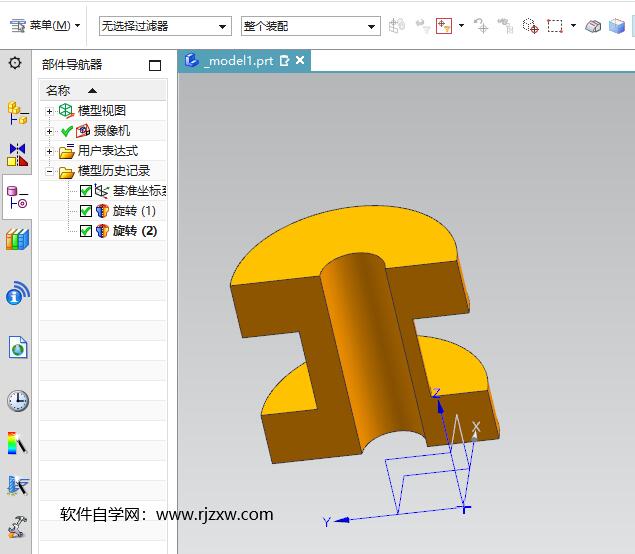Open dropdown arrow beside red-bordered filter icon
The height and width of the screenshot is (554, 635).
click(x=461, y=26)
